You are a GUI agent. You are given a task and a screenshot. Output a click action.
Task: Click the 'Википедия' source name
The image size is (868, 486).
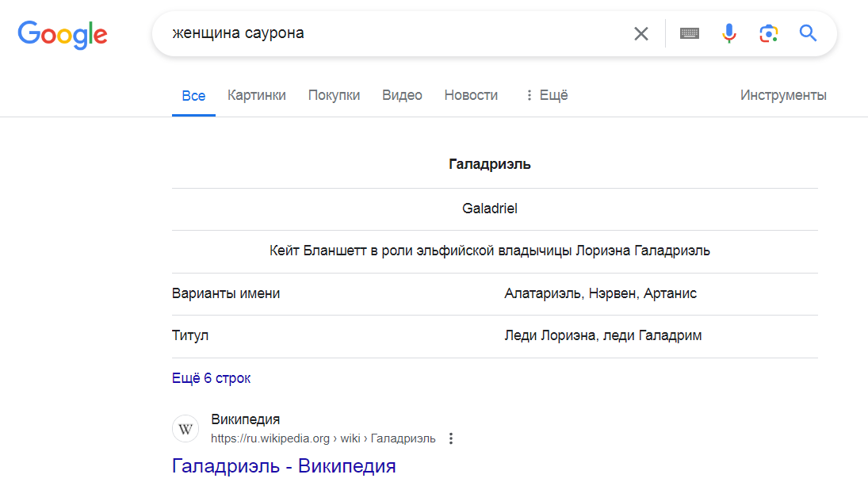click(x=245, y=419)
